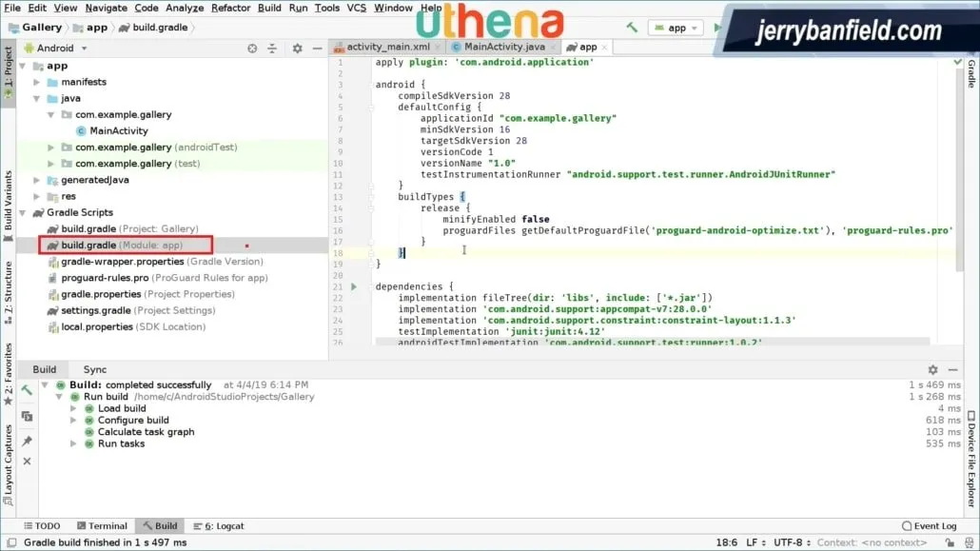980x551 pixels.
Task: Open the Gradle side panel
Action: coord(971,74)
